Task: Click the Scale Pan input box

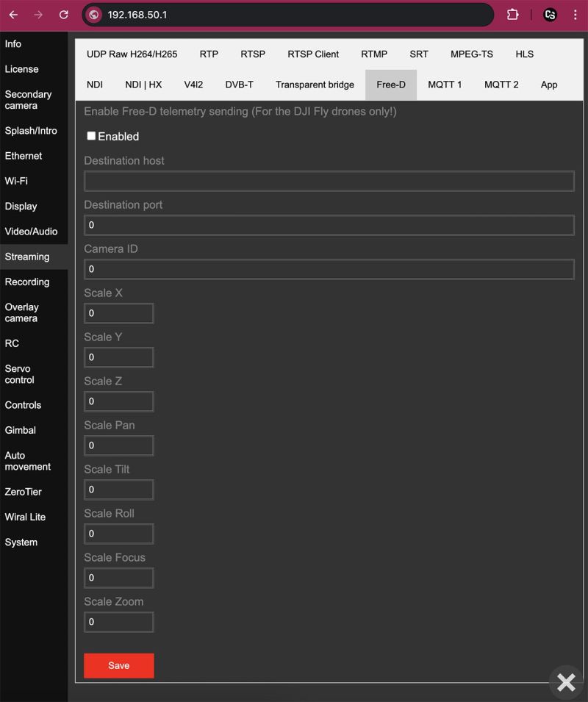Action: coord(118,445)
